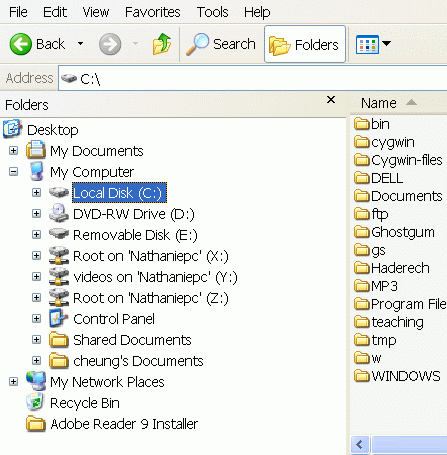Click the DVD-RW Drive (D:) icon
This screenshot has height=455, width=447.
pyautogui.click(x=59, y=213)
